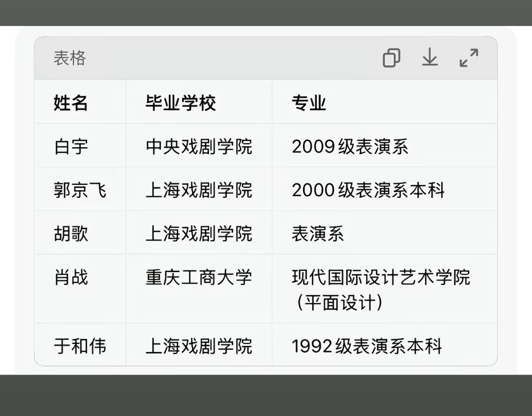Click 上海戏剧学院 in 郭京飞's row
The image size is (532, 416).
[x=199, y=190]
